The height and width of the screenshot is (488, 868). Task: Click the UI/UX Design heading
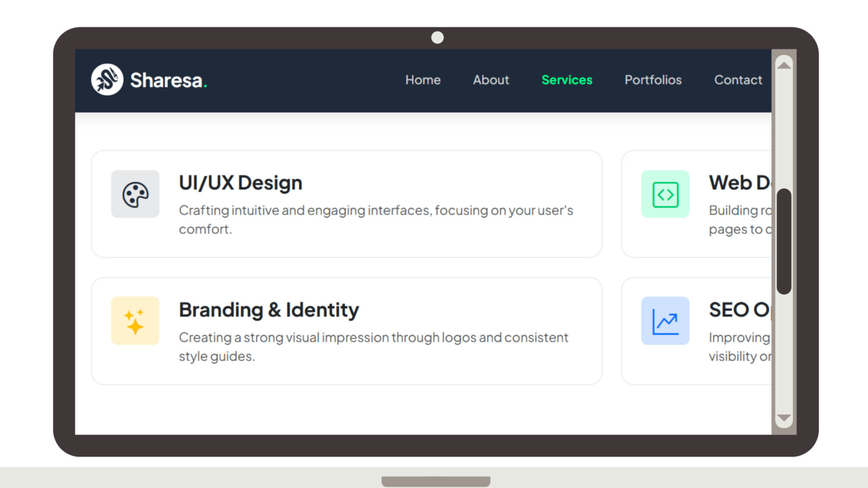[241, 183]
